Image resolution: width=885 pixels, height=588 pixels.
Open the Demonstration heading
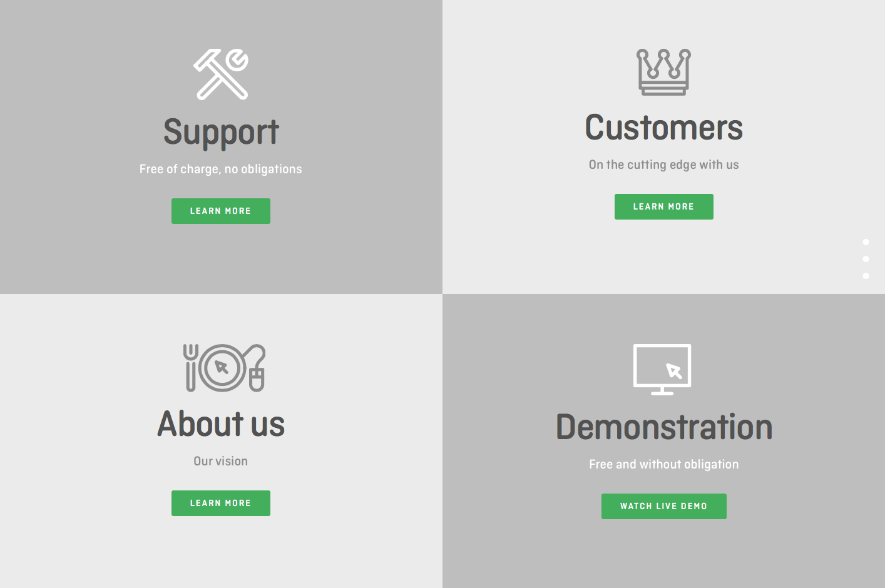coord(663,427)
